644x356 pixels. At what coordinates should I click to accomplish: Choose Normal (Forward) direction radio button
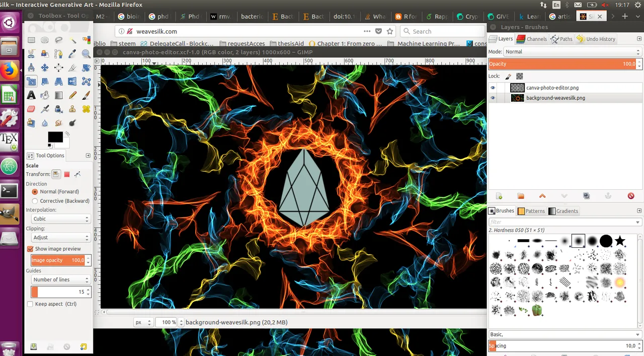tap(35, 192)
